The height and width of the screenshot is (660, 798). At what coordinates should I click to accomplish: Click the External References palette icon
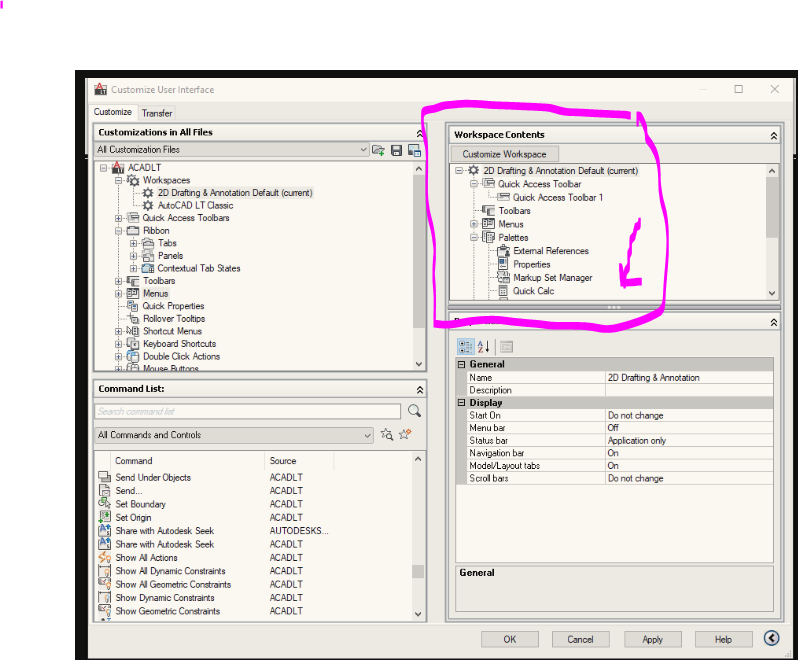[503, 251]
